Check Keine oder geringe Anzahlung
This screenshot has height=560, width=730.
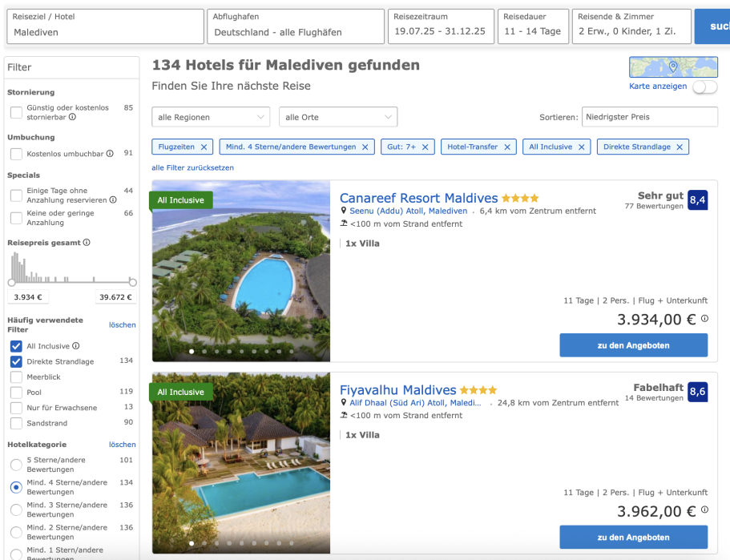tap(16, 218)
